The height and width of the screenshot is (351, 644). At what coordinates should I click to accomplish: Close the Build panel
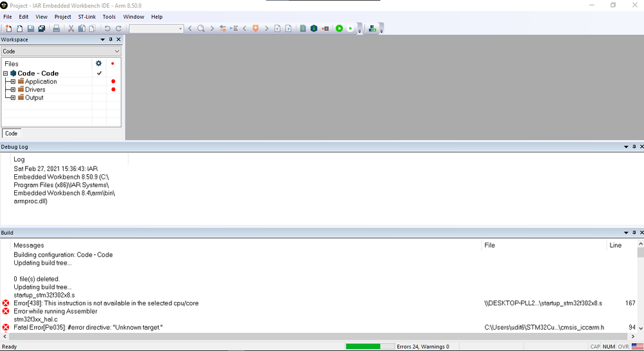coord(641,233)
